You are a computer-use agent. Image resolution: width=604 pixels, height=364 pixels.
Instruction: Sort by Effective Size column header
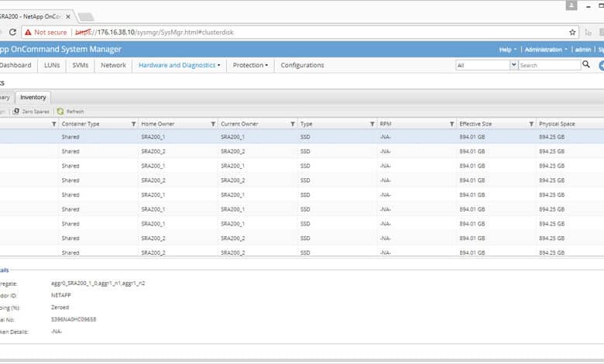(x=475, y=124)
